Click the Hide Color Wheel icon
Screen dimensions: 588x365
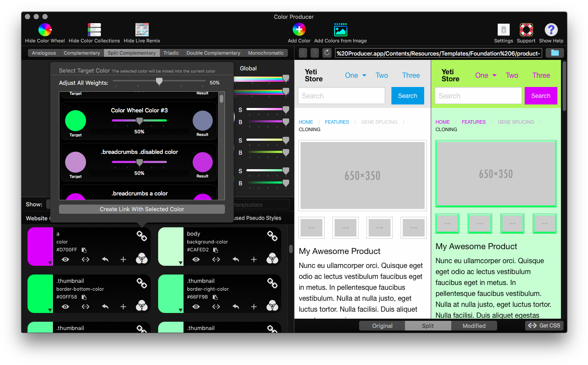tap(45, 30)
